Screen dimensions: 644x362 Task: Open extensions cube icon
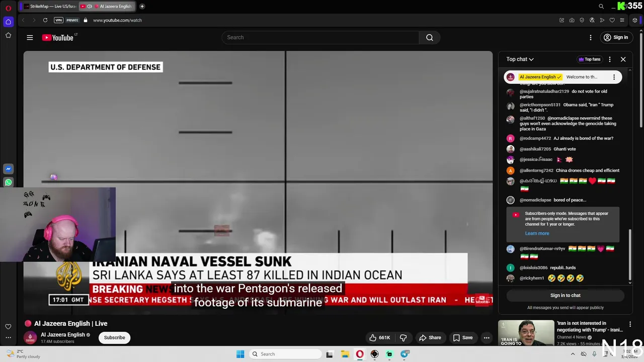tap(635, 20)
